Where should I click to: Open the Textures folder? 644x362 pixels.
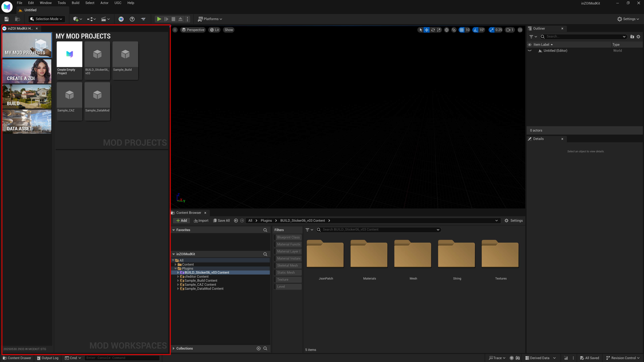500,260
